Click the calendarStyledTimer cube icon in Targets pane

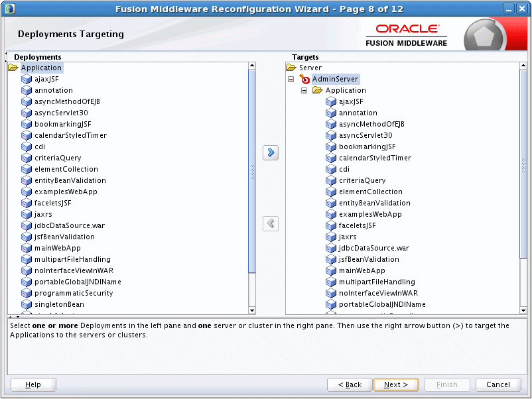[331, 158]
